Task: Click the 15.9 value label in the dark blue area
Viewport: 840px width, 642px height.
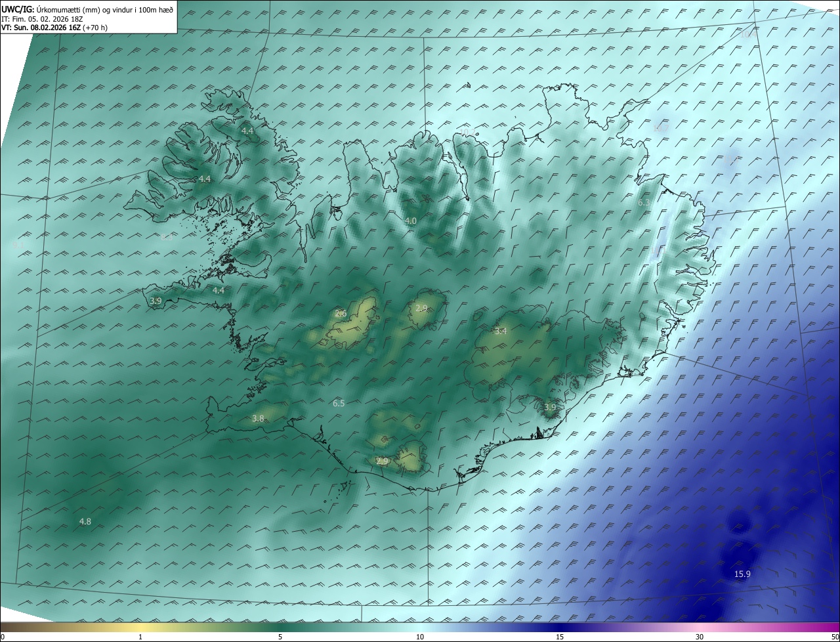Action: coord(742,574)
